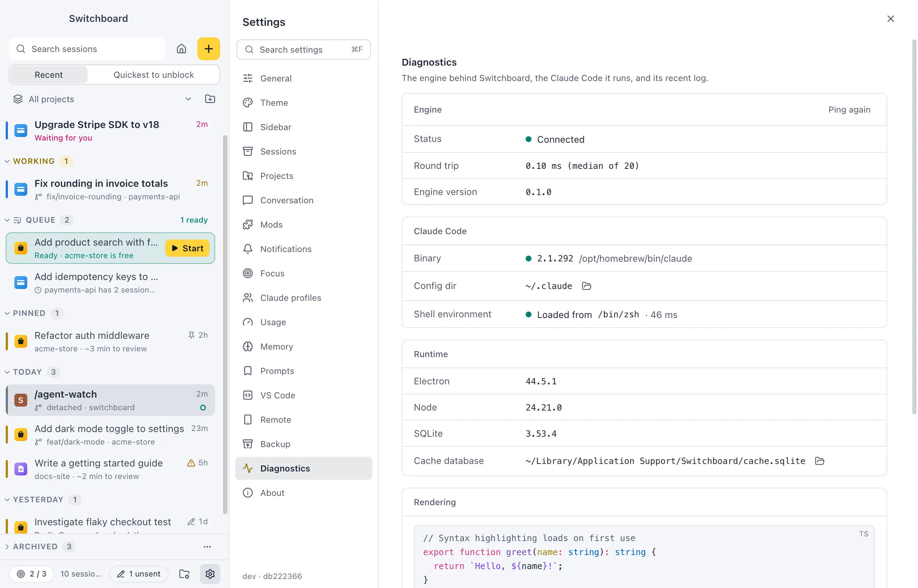This screenshot has height=588, width=918.
Task: Select the Recent sorting option
Action: (x=48, y=75)
